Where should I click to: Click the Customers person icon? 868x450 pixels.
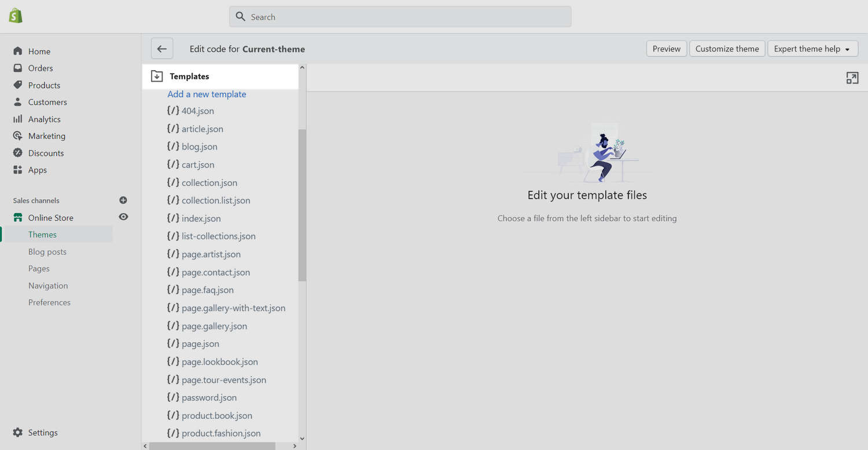pos(18,102)
